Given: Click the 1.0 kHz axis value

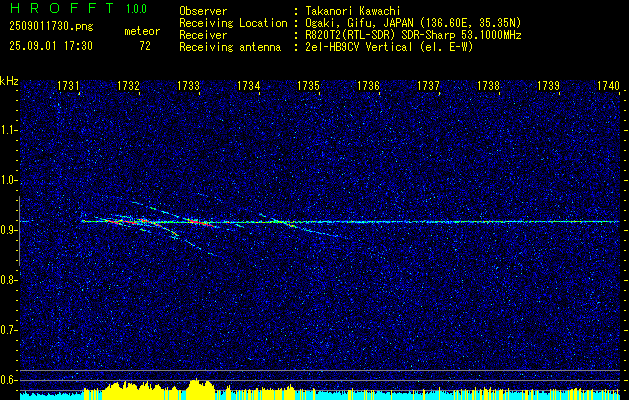Looking at the screenshot, I should (7, 180).
